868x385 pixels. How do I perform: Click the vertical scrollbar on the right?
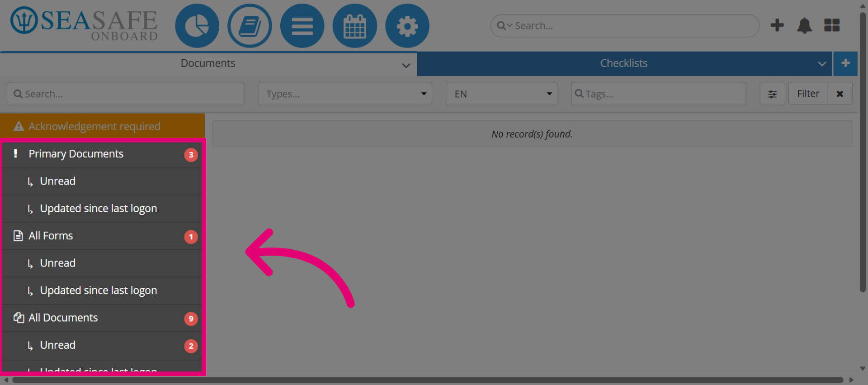(863, 152)
